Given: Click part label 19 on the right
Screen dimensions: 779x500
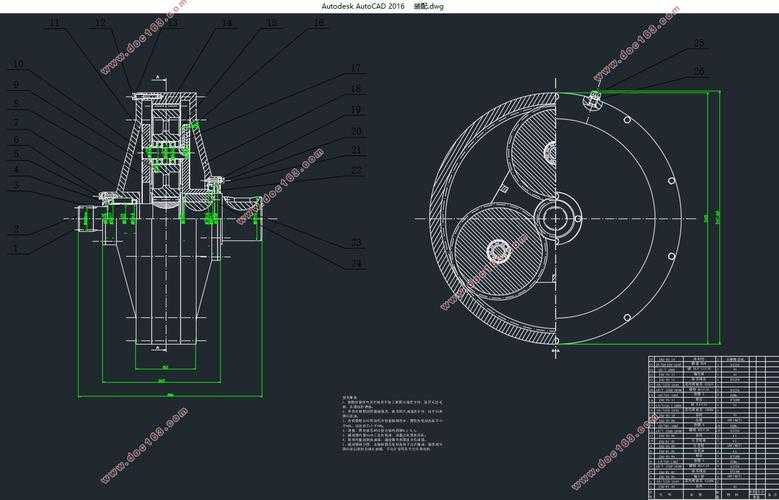Looking at the screenshot, I should coord(355,109).
